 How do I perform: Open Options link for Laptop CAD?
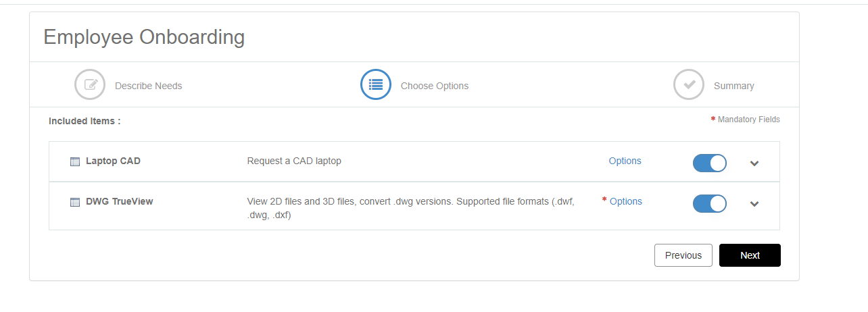coord(625,161)
